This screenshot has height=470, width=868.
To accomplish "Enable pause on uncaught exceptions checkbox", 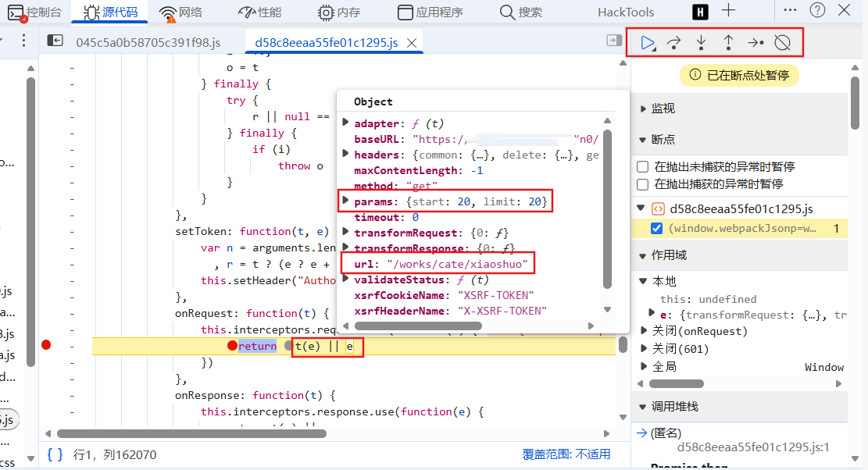I will point(642,167).
